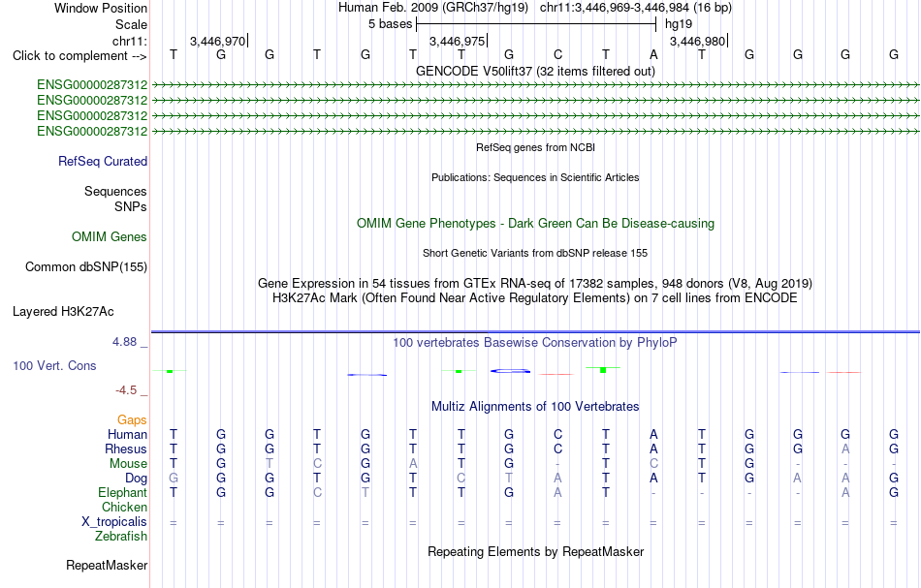Select the Zebrafish alignment row label
This screenshot has height=588, width=921.
[121, 537]
